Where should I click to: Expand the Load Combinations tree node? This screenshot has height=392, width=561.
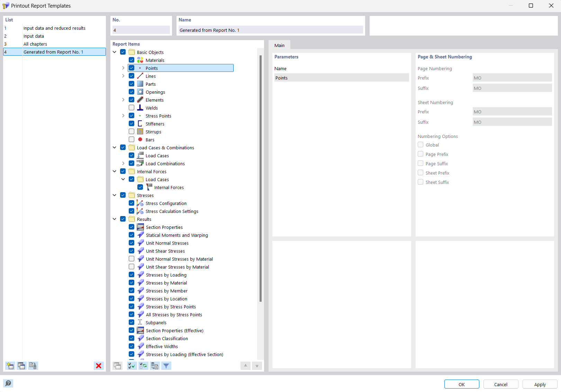click(x=123, y=164)
